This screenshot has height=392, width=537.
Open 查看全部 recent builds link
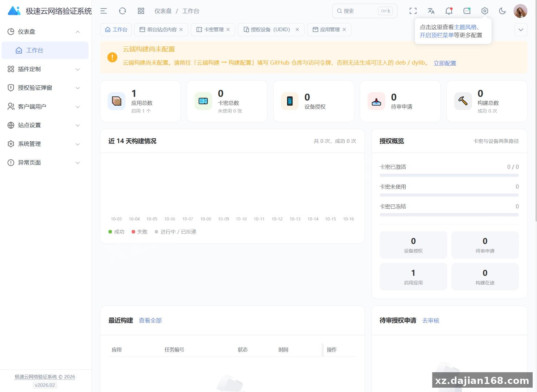click(150, 321)
